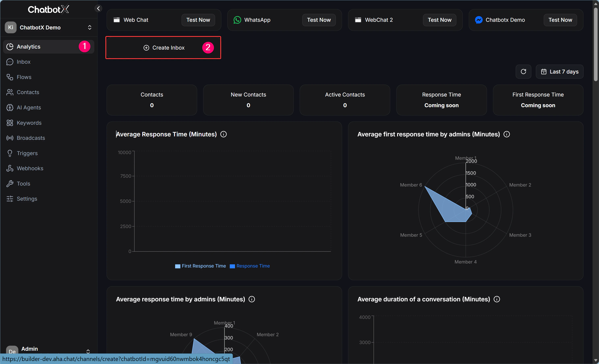This screenshot has height=364, width=599.
Task: Click the WebChat 2 window icon
Action: point(358,20)
